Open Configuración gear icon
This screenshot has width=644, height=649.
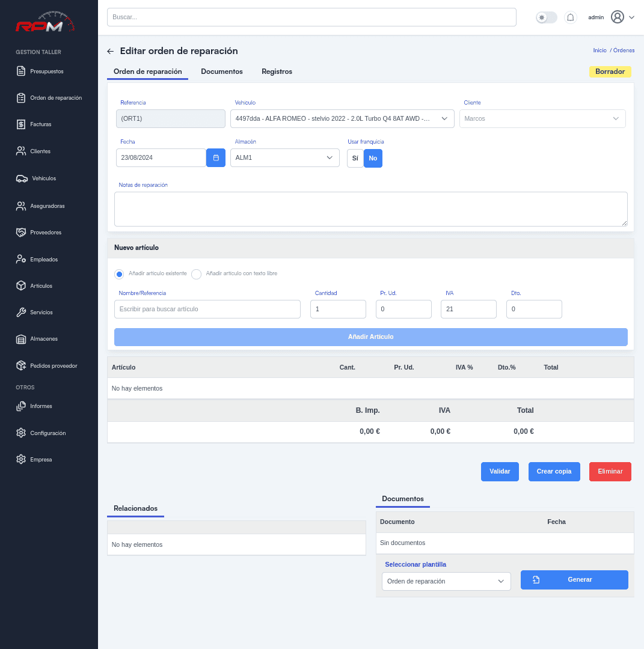coord(20,433)
